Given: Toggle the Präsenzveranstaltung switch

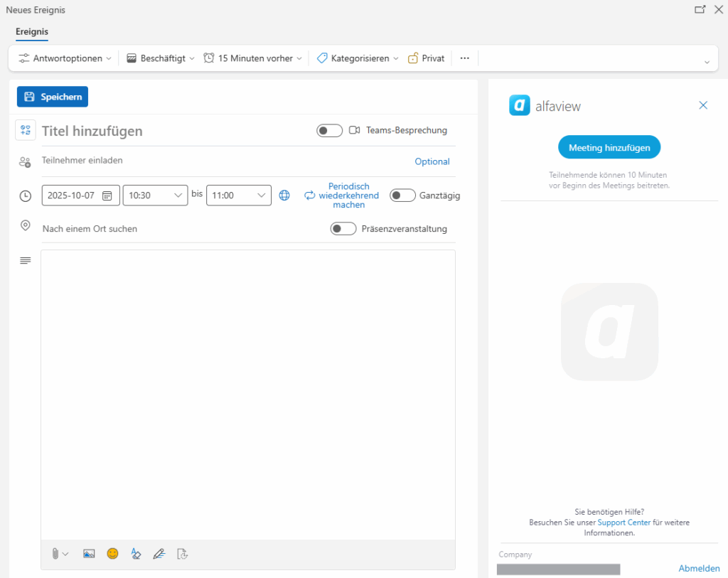Looking at the screenshot, I should 343,229.
